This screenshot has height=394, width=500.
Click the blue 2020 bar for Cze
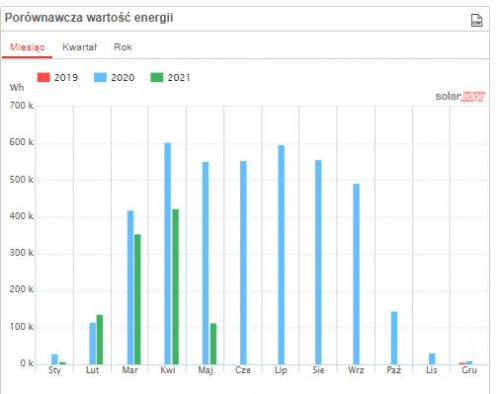pyautogui.click(x=243, y=263)
